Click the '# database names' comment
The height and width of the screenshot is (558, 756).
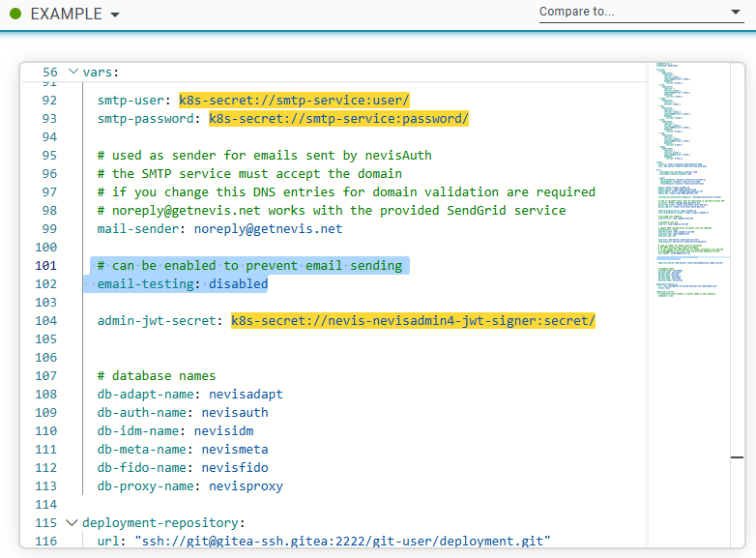157,376
